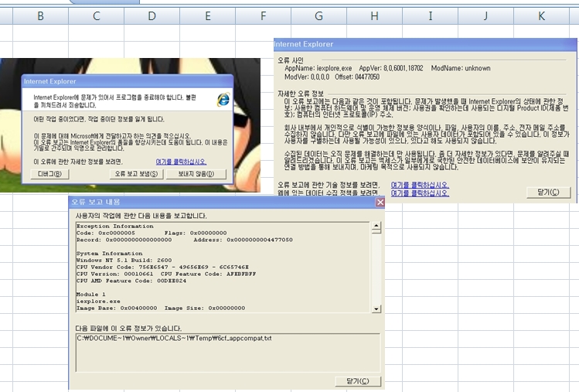Select column K header
Viewport: 579px width, 392px height.
click(541, 16)
